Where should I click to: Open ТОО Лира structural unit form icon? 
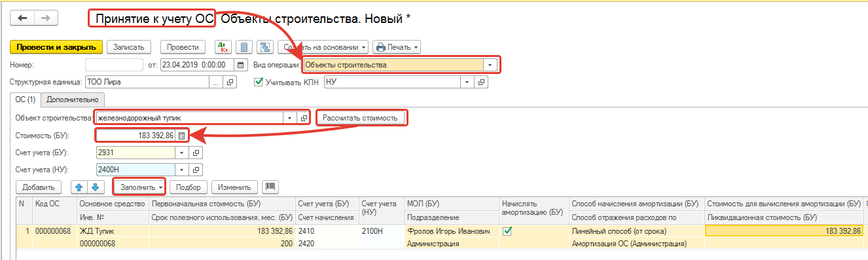[x=230, y=83]
